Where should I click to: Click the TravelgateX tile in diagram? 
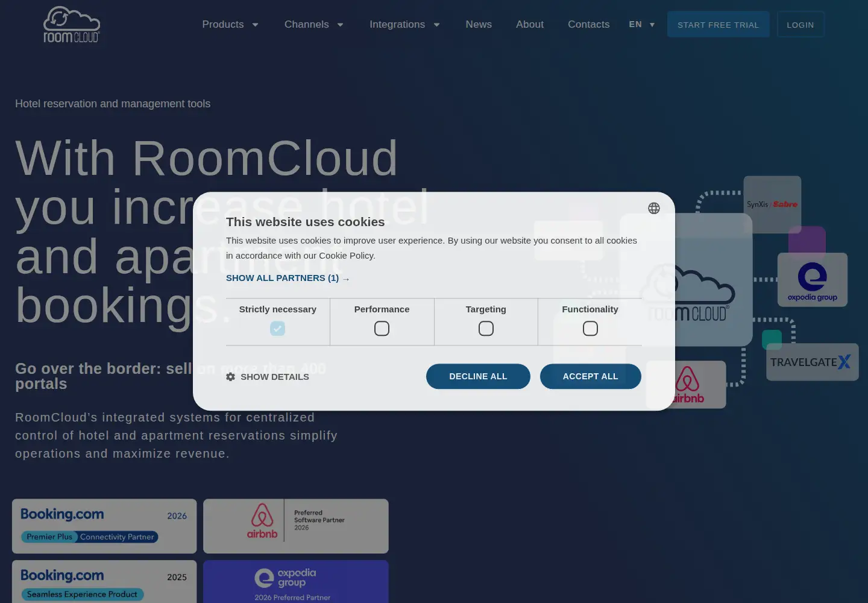(812, 362)
